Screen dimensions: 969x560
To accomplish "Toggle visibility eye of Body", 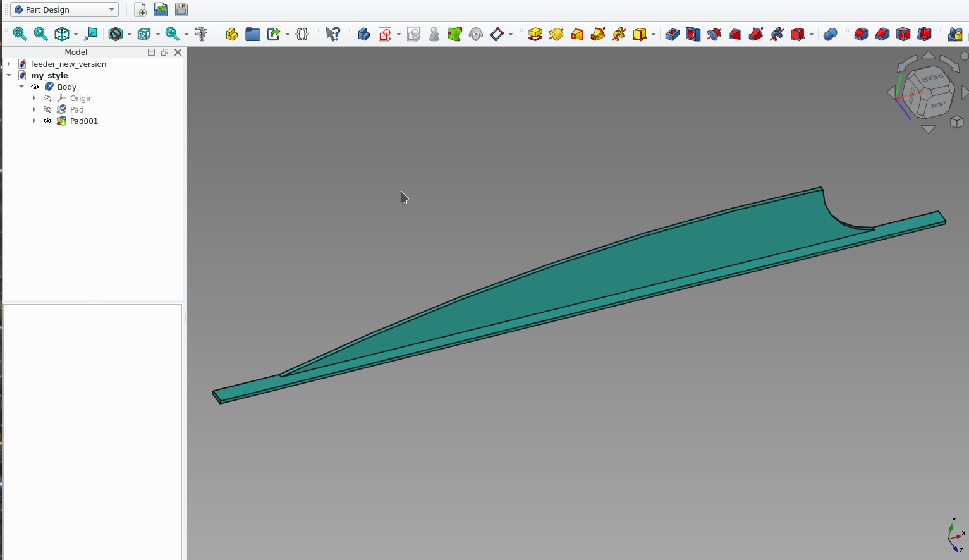I will tap(35, 87).
